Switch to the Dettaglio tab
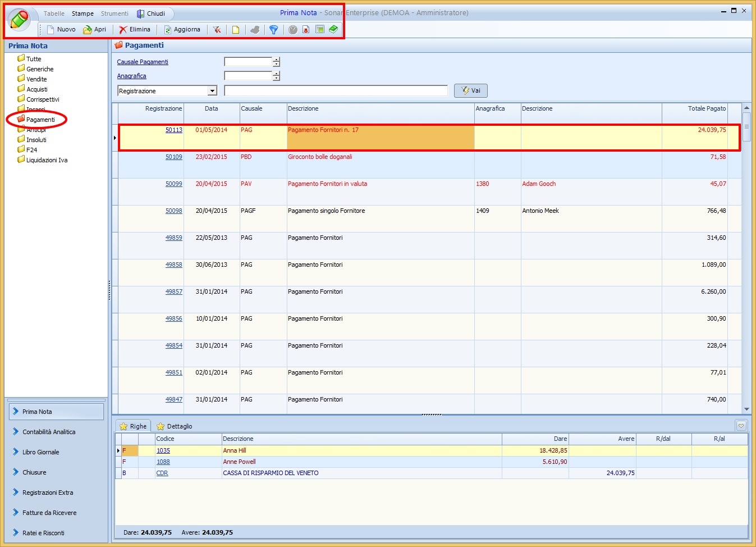756x547 pixels. (x=174, y=426)
